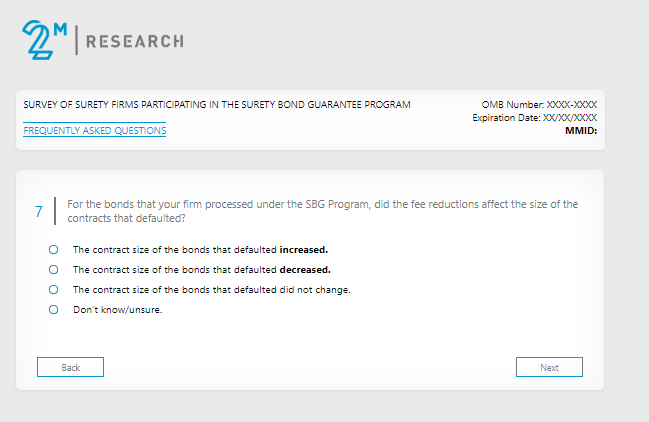
Task: Select the radio button for defaulted increased
Action: (53, 250)
